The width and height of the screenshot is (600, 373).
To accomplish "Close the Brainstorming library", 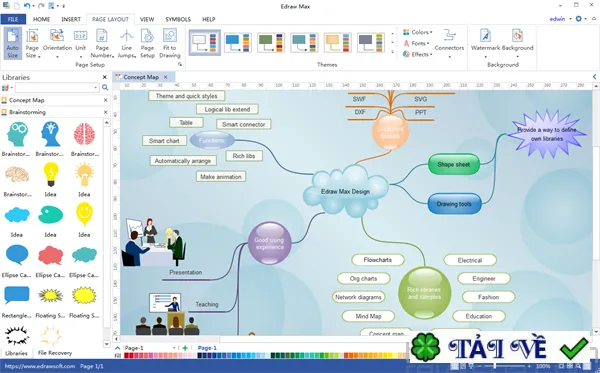I will coord(106,112).
